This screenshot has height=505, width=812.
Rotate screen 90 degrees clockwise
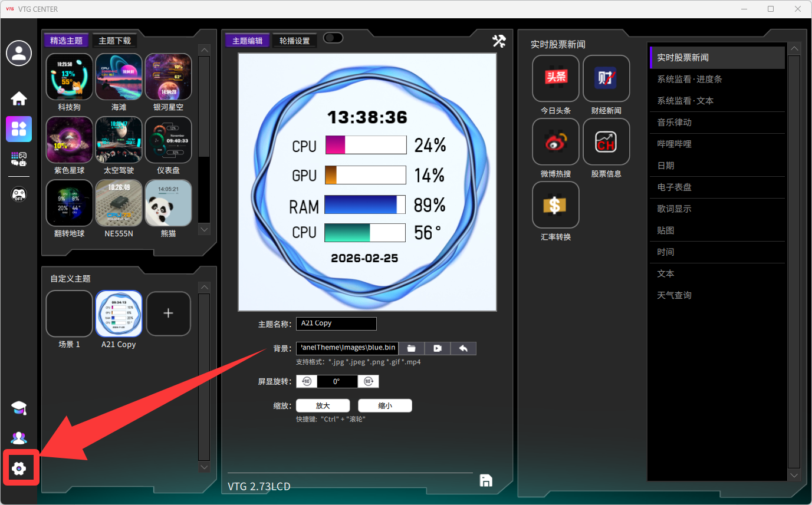pyautogui.click(x=369, y=381)
